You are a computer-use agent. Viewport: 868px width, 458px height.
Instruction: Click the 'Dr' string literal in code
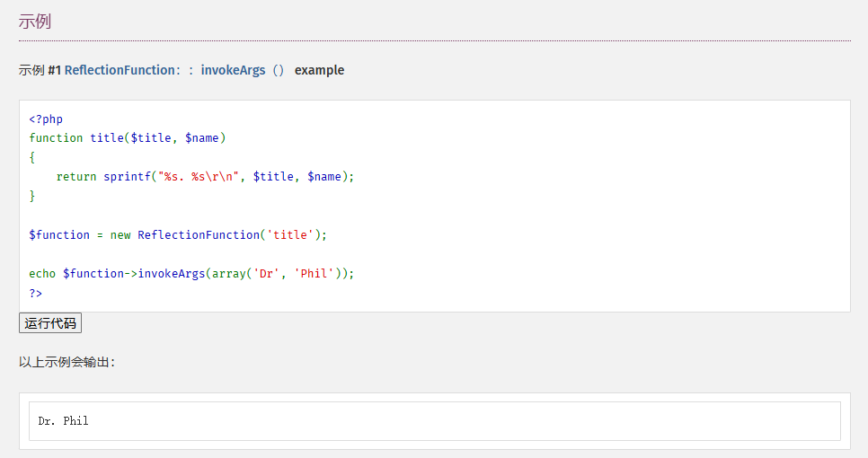(267, 274)
